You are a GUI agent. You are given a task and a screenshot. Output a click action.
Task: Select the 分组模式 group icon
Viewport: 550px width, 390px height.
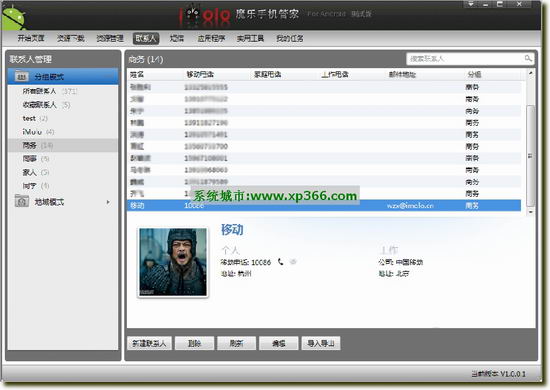22,76
